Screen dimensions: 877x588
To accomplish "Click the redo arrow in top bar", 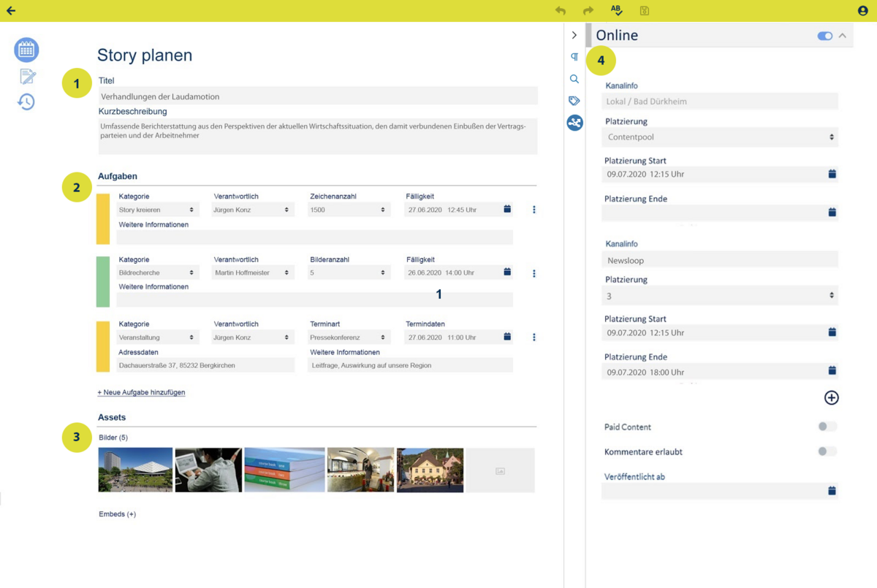I will [588, 10].
